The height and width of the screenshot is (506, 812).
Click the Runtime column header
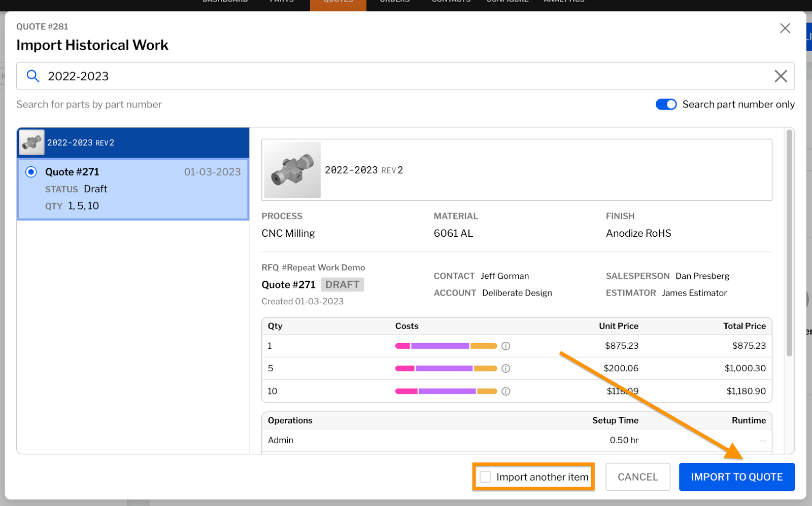[749, 420]
